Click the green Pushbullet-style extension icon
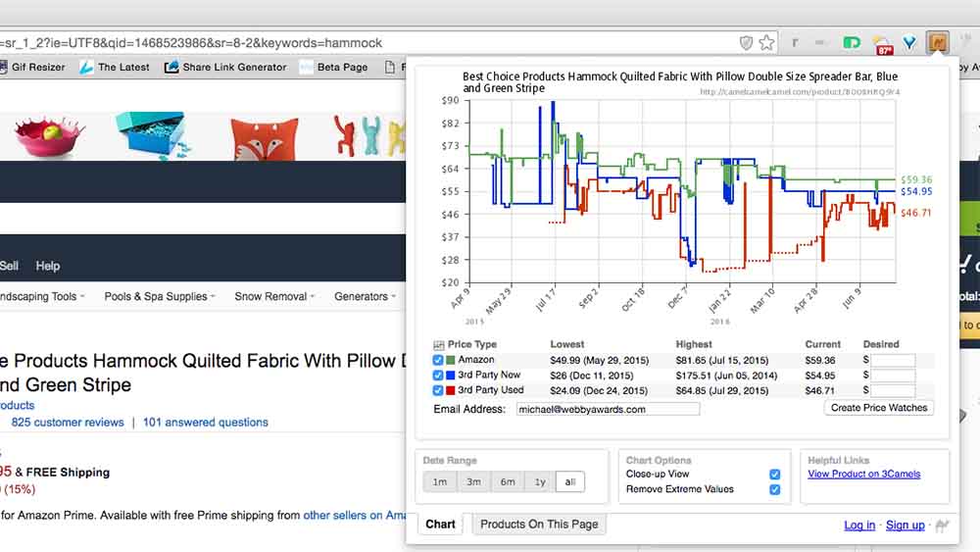Viewport: 980px width, 552px height. click(852, 43)
